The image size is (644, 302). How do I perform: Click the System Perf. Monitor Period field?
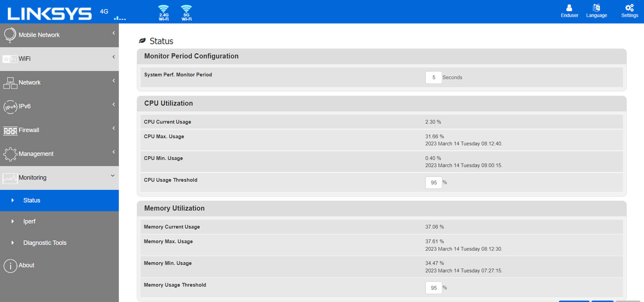[433, 78]
